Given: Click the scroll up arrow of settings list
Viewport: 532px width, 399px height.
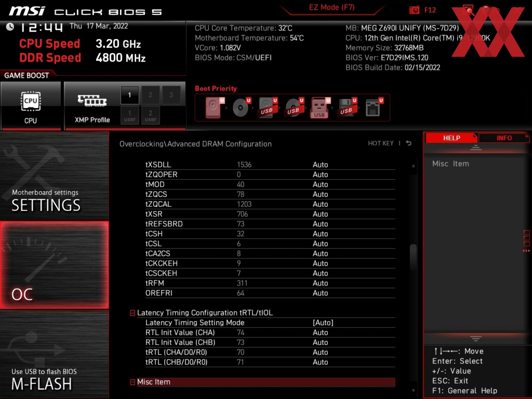Looking at the screenshot, I should pos(413,166).
